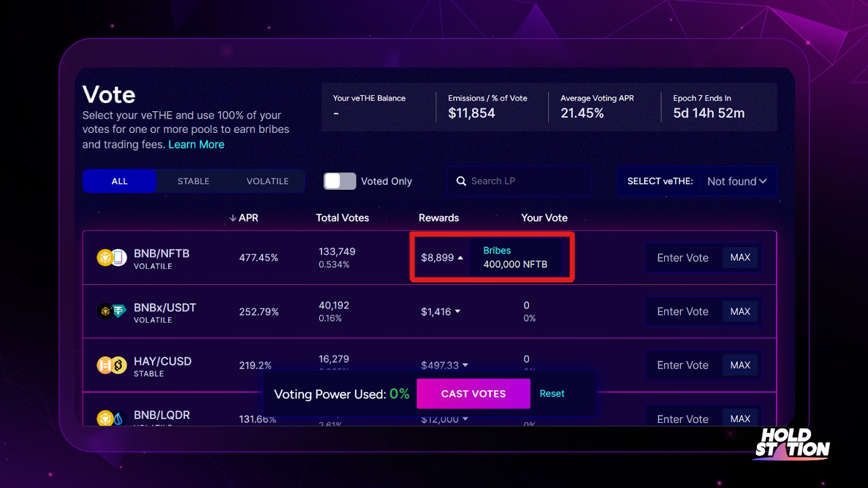
Task: Click the 477.45% APR value
Action: [x=259, y=258]
